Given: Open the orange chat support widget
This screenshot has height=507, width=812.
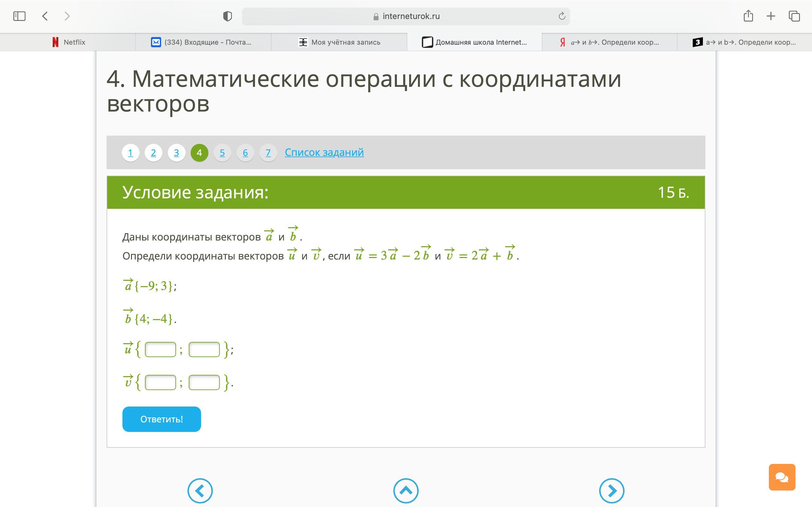Looking at the screenshot, I should click(x=782, y=477).
